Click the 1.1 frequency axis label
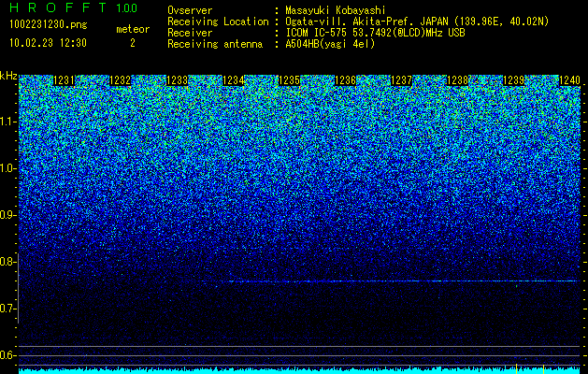 [x=8, y=122]
